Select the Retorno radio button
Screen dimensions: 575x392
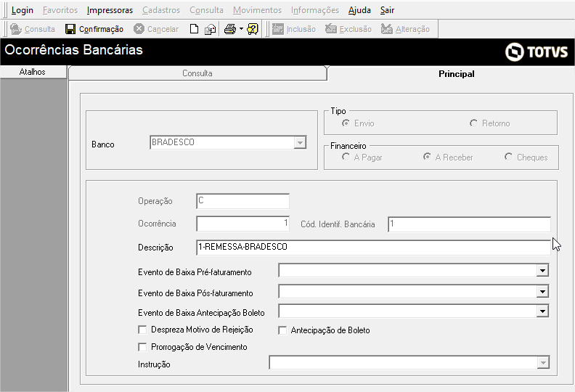pyautogui.click(x=473, y=123)
